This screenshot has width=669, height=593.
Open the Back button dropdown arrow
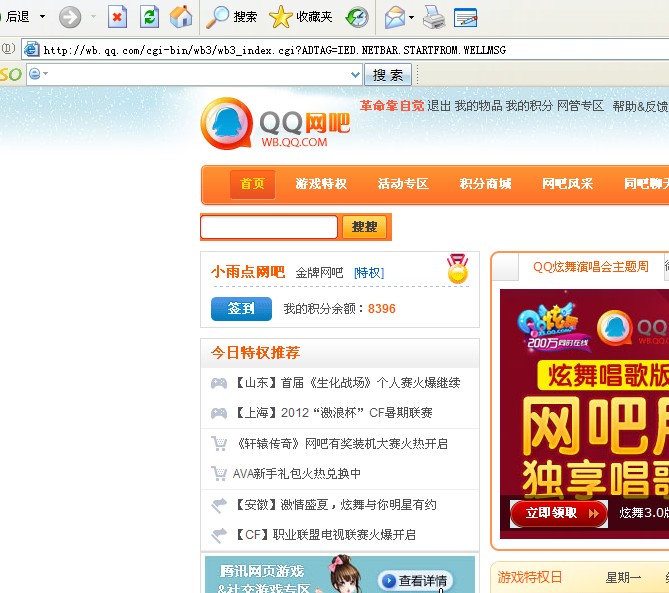click(x=42, y=17)
